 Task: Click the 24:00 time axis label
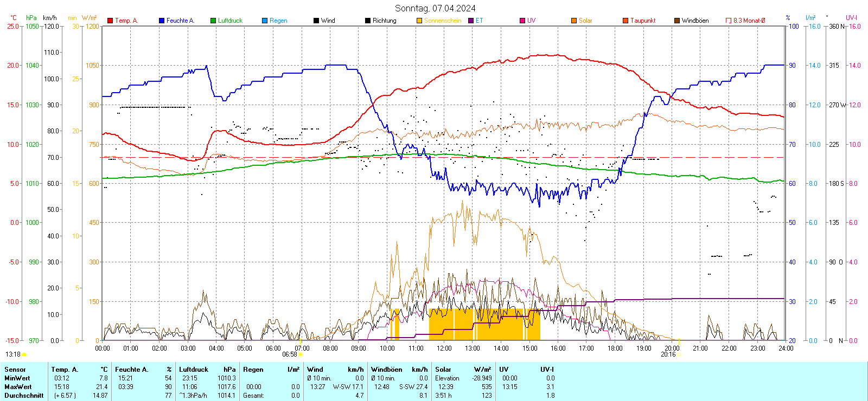click(x=786, y=348)
